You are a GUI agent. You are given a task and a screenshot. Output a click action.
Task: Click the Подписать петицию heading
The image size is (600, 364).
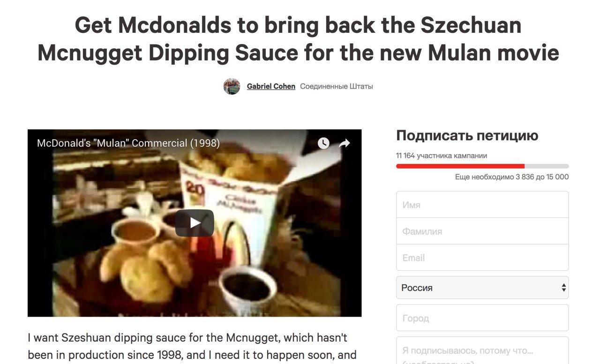[467, 136]
